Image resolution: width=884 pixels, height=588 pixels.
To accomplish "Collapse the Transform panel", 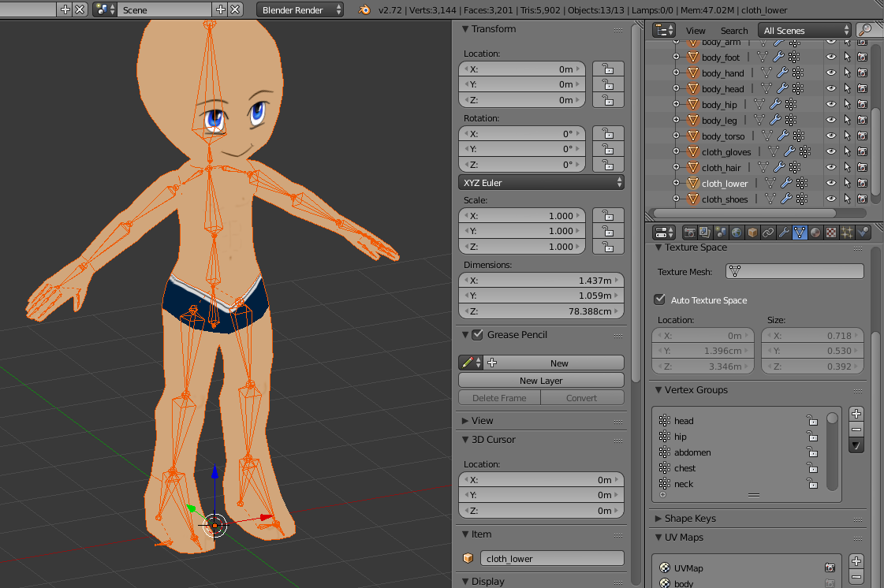I will [x=465, y=28].
